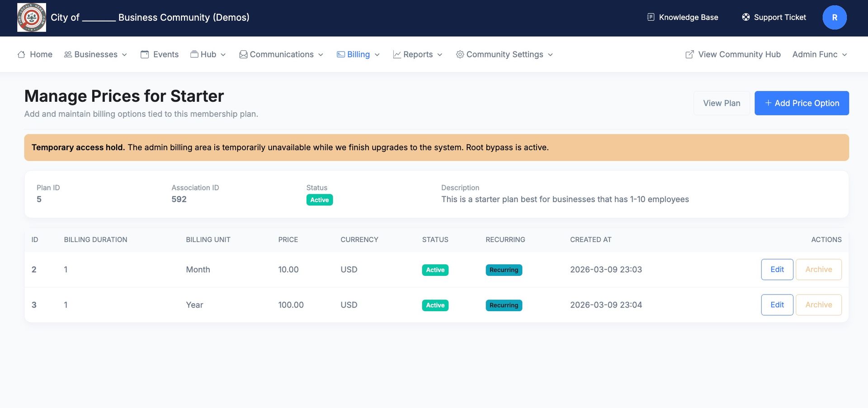The height and width of the screenshot is (408, 868).
Task: Click the Community Settings gear icon
Action: pos(460,54)
